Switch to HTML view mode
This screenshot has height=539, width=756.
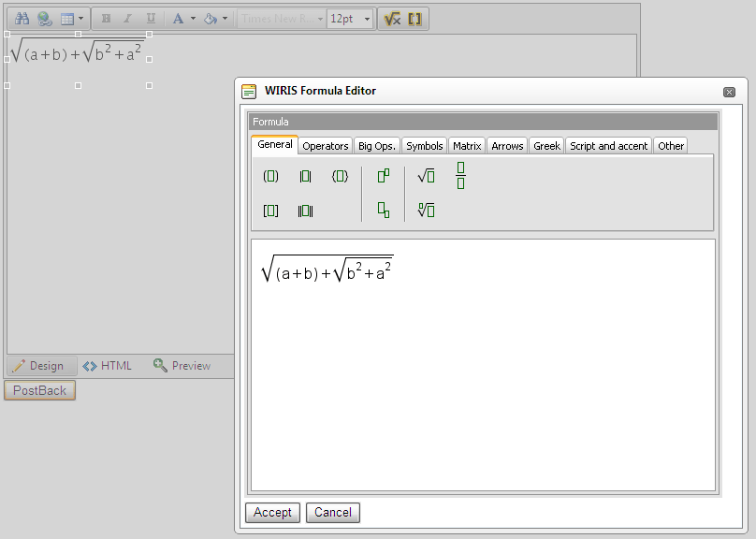click(107, 366)
